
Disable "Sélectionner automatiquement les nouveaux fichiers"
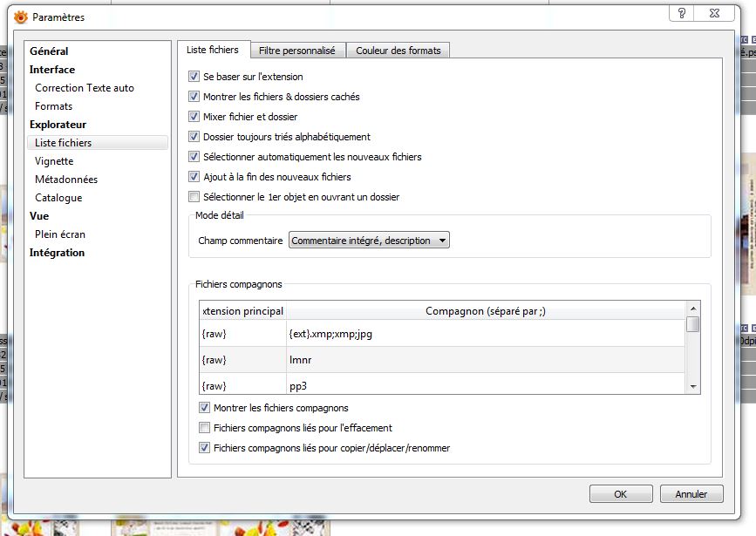194,157
